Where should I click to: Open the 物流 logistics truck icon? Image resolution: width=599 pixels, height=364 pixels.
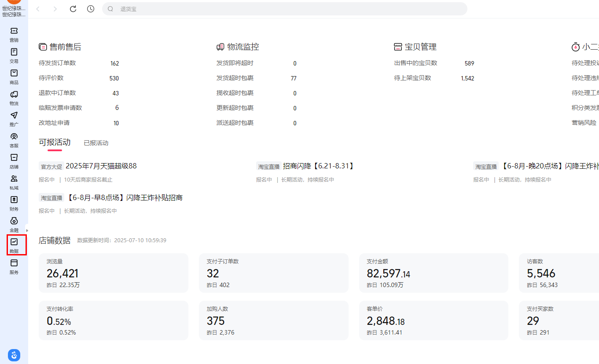point(14,95)
